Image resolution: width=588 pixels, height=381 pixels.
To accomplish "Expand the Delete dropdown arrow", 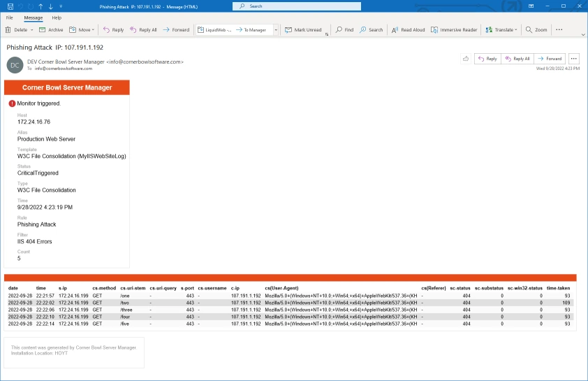I will point(32,29).
